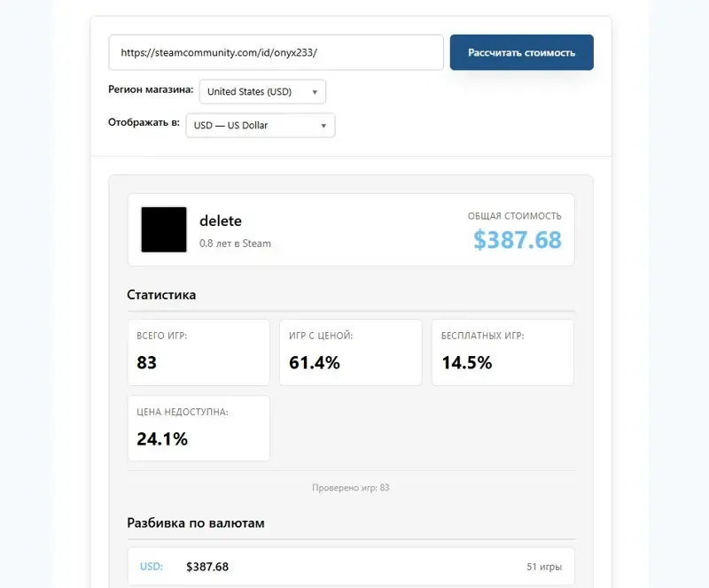This screenshot has height=588, width=709.
Task: Click the black profile avatar thumbnail
Action: [164, 229]
